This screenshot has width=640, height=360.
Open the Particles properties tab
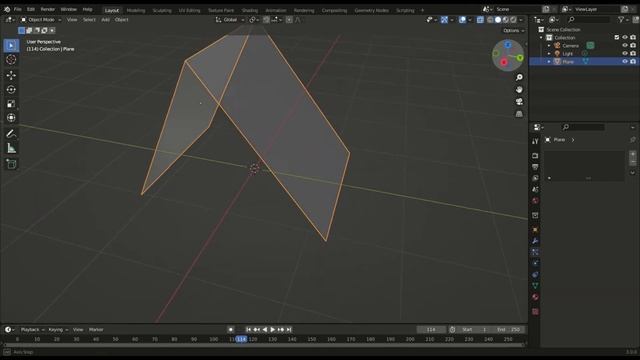pos(535,252)
